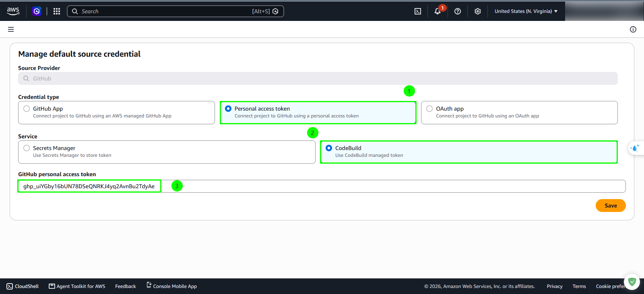
Task: Open the services grid menu
Action: pos(57,11)
